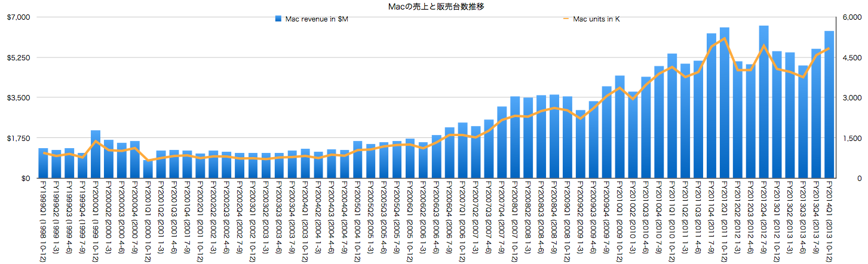Select the revenue bar above FY2012Q1
This screenshot has width=868, height=264.
[x=725, y=103]
